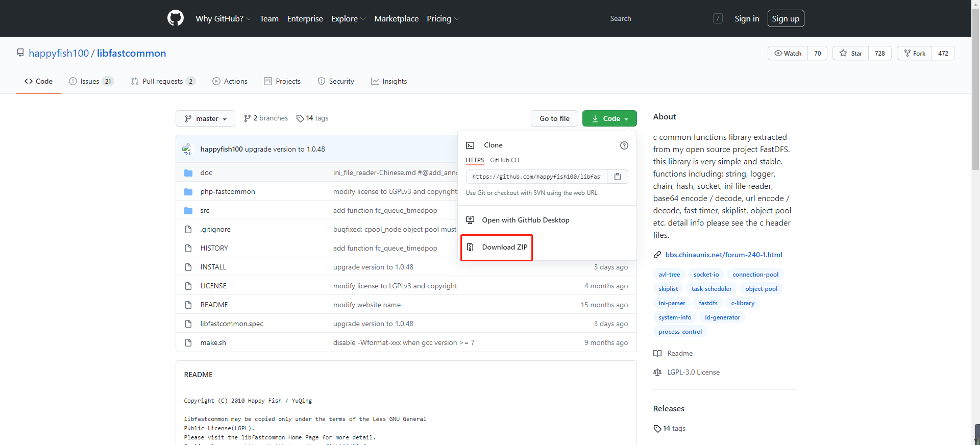Screen dimensions: 980x445
Task: Expand the master branch dropdown
Action: pyautogui.click(x=205, y=118)
